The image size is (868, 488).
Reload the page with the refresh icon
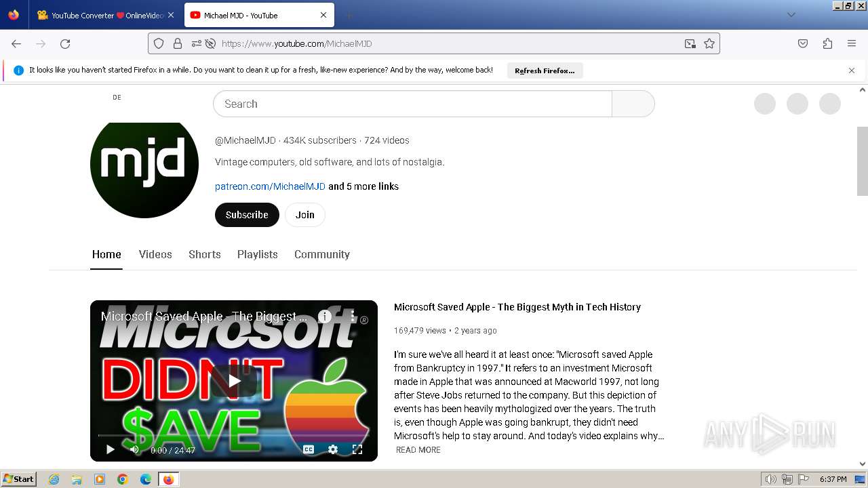tap(65, 43)
